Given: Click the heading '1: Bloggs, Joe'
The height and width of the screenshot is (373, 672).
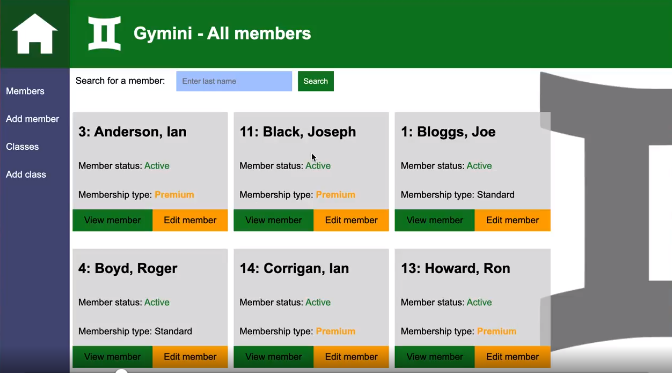Looking at the screenshot, I should pyautogui.click(x=448, y=132).
